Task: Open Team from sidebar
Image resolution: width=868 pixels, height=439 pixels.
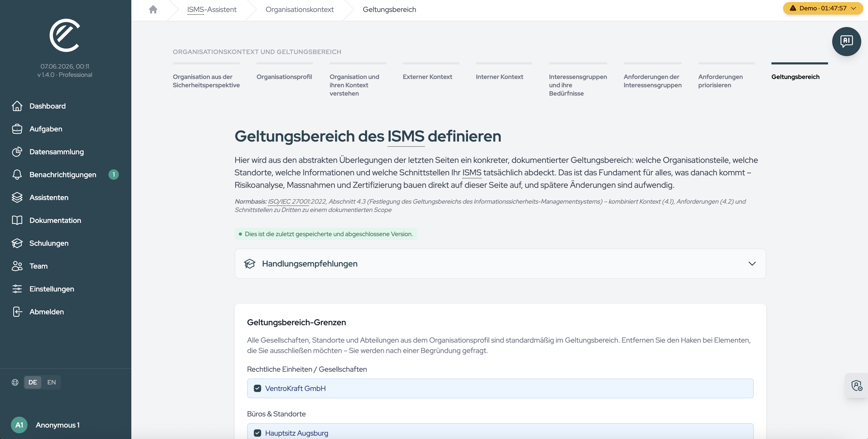Action: pyautogui.click(x=38, y=266)
